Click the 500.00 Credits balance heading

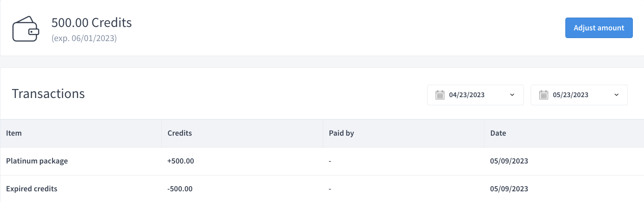[x=92, y=22]
